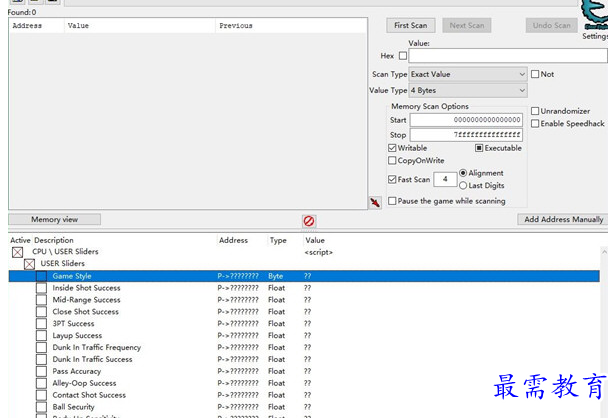Open the Value Type dropdown
This screenshot has width=615, height=418.
(x=468, y=90)
